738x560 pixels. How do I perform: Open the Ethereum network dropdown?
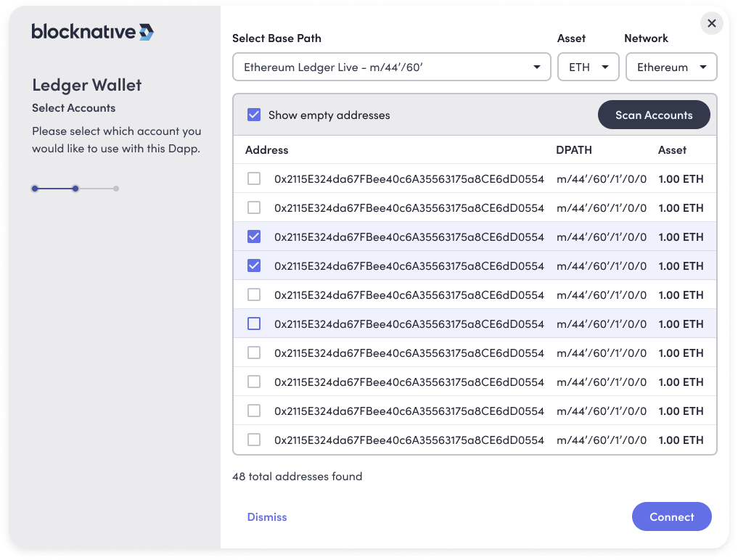click(x=671, y=67)
